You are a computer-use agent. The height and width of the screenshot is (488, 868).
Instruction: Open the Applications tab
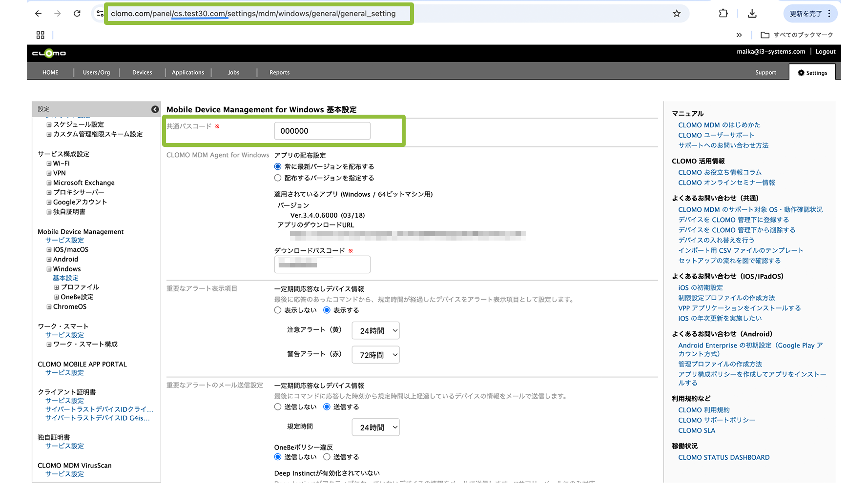(188, 72)
